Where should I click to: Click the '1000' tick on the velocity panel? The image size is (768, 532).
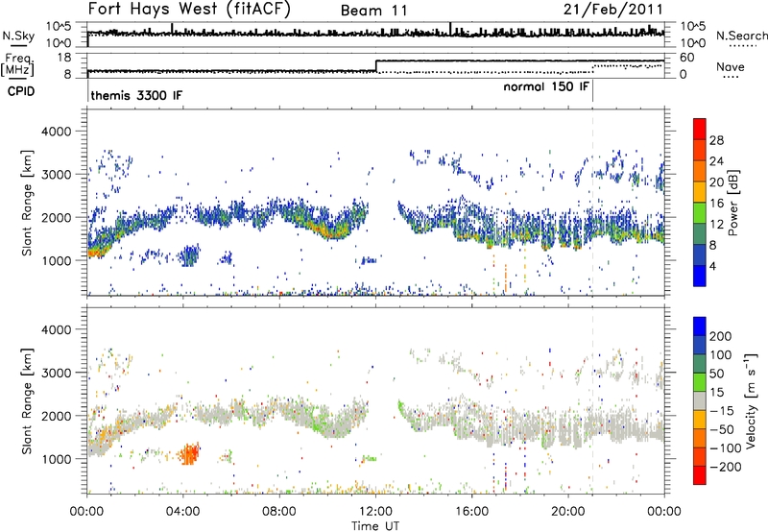59,459
